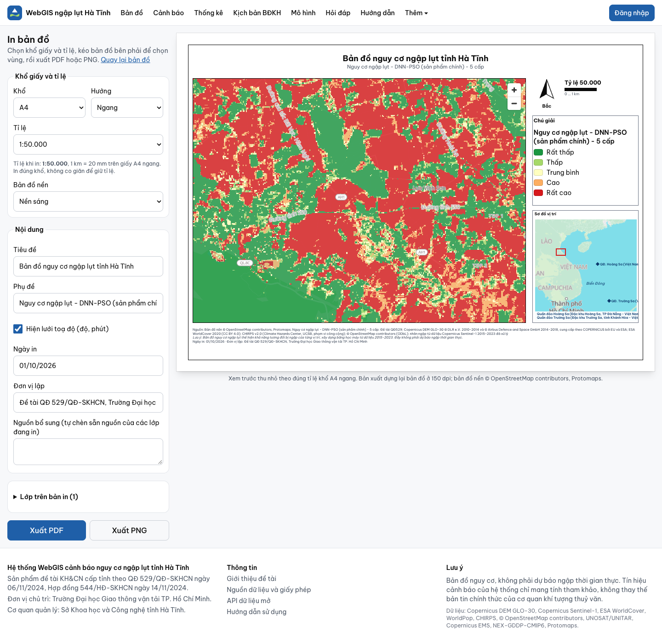Click the Rất cao red legend swatch
The image size is (662, 644).
pos(538,193)
